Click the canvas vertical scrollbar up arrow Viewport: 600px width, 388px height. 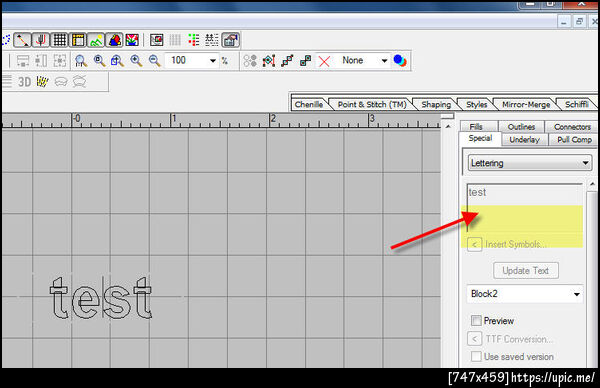[x=448, y=126]
